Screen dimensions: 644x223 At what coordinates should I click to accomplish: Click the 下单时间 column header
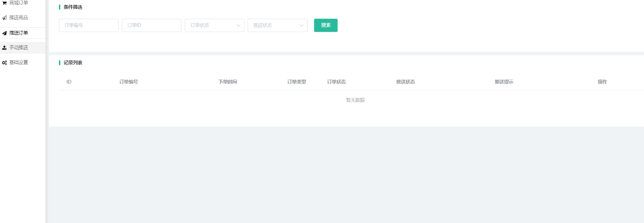[227, 82]
